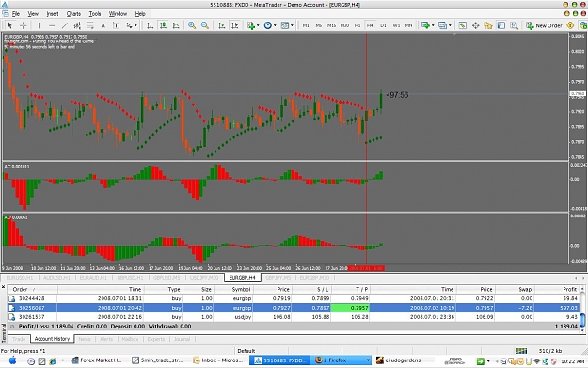588x368 pixels.
Task: Toggle chart shift
Action: (x=235, y=25)
